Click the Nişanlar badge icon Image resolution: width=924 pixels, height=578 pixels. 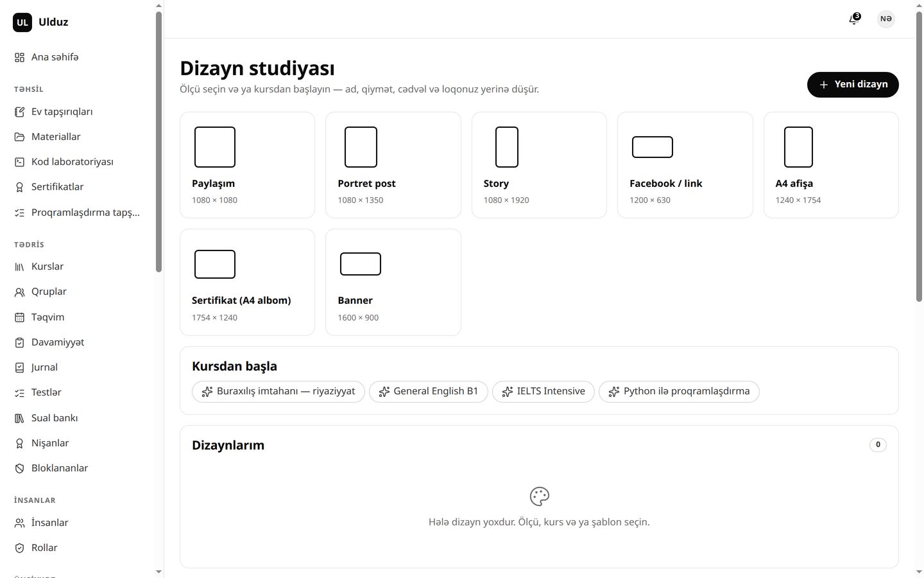(19, 444)
